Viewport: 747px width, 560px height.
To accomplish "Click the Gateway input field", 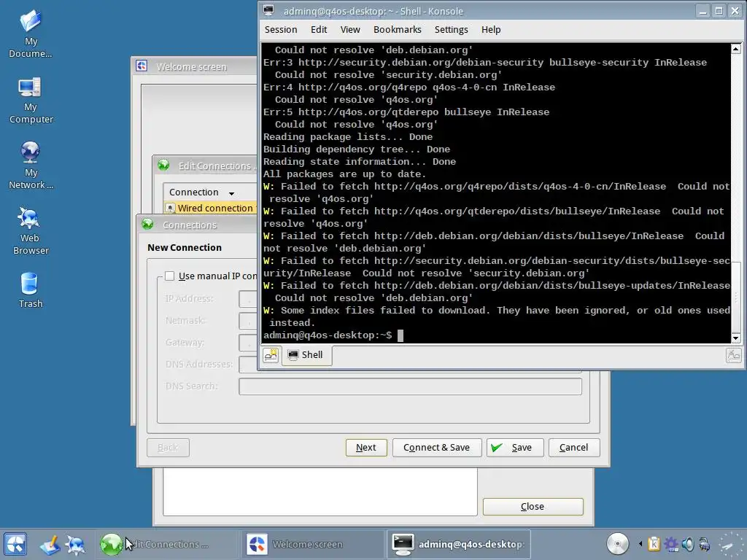I will click(248, 343).
